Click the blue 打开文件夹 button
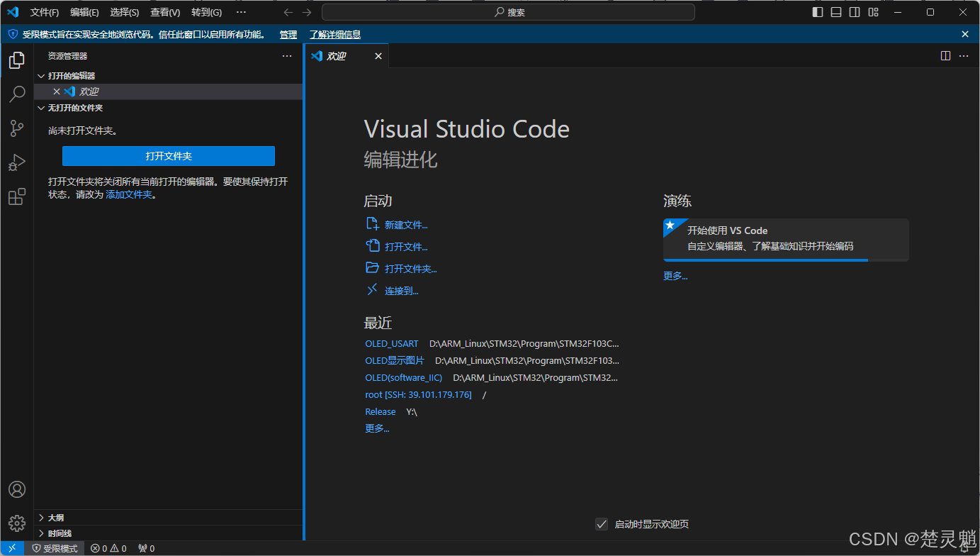The width and height of the screenshot is (980, 556). (x=169, y=156)
